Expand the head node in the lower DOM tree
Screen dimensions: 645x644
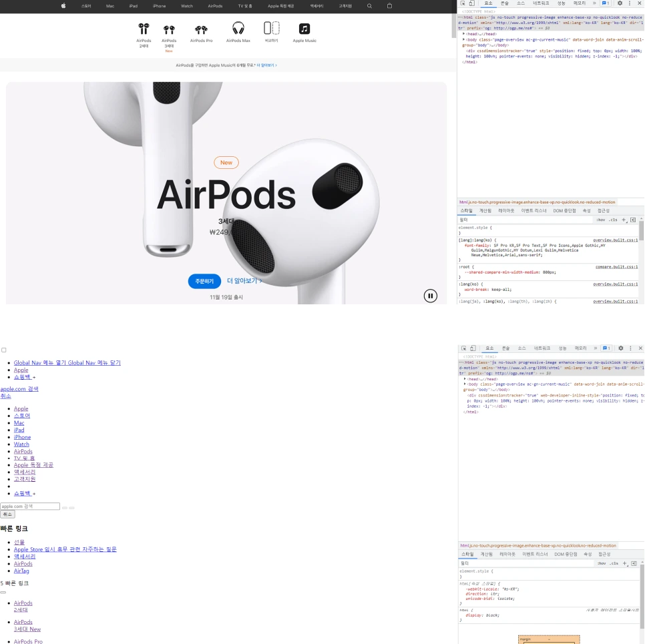click(465, 379)
